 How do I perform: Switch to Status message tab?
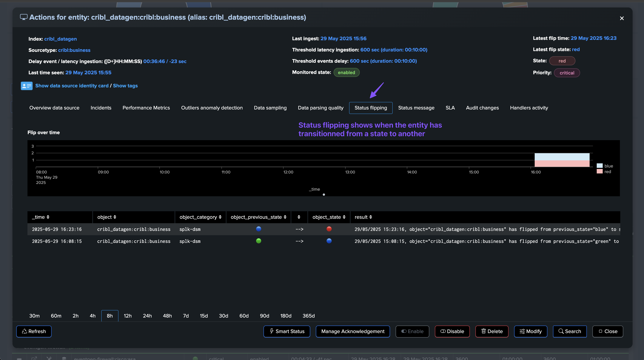pos(416,108)
